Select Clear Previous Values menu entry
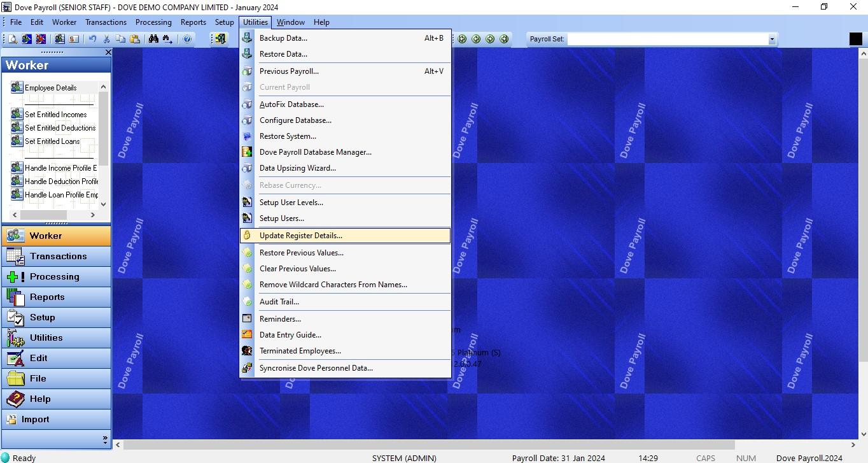This screenshot has height=463, width=868. coord(346,269)
